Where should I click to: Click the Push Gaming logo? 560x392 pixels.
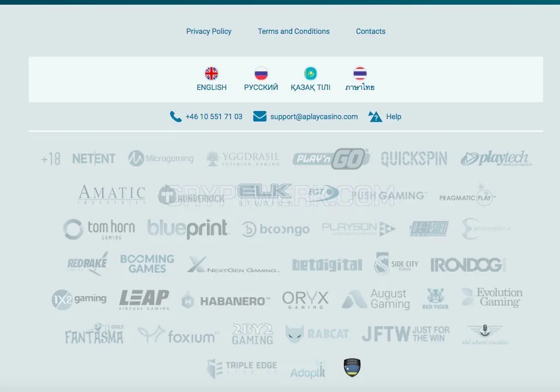pos(389,196)
